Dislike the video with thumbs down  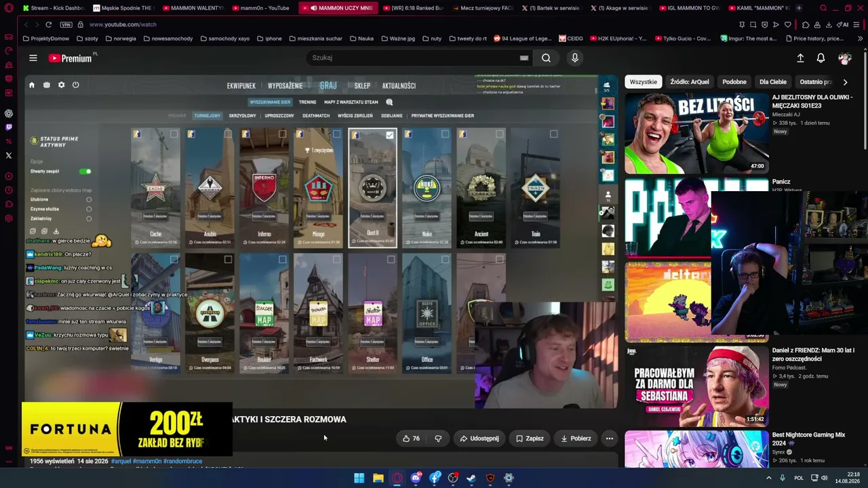point(438,439)
